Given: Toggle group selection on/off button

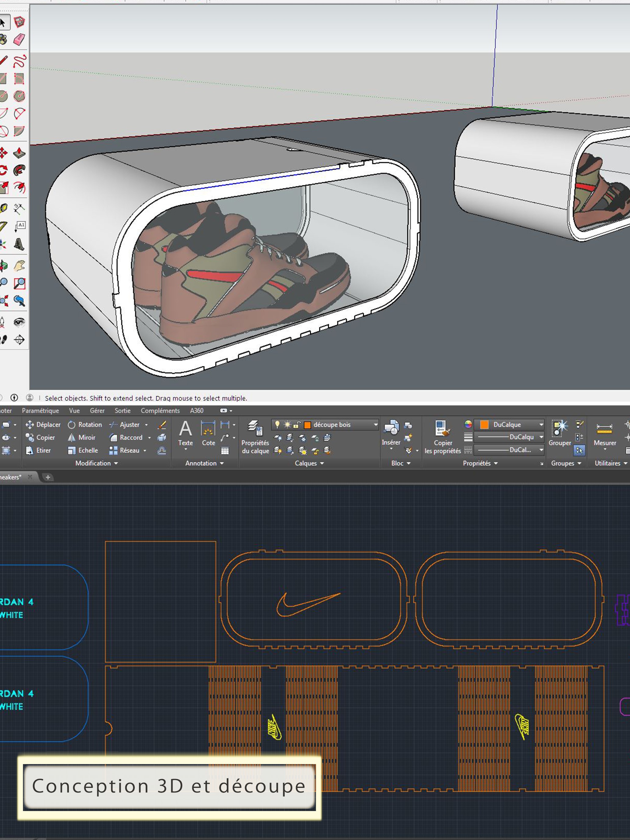Looking at the screenshot, I should [x=579, y=451].
